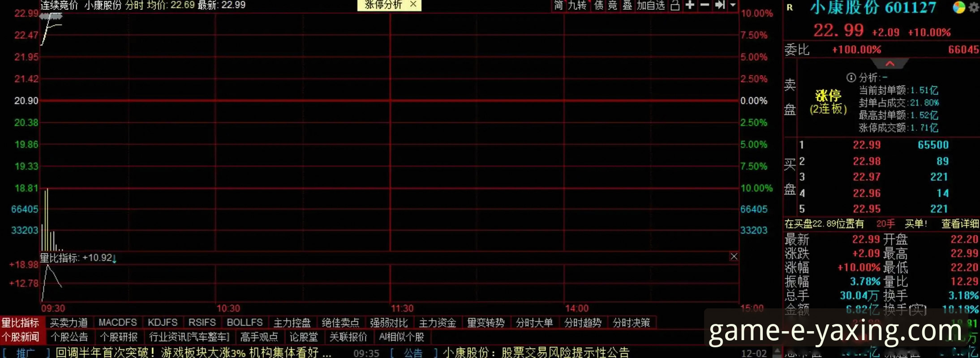The width and height of the screenshot is (980, 358).
Task: Click the info icon beside 分析
Action: click(851, 77)
